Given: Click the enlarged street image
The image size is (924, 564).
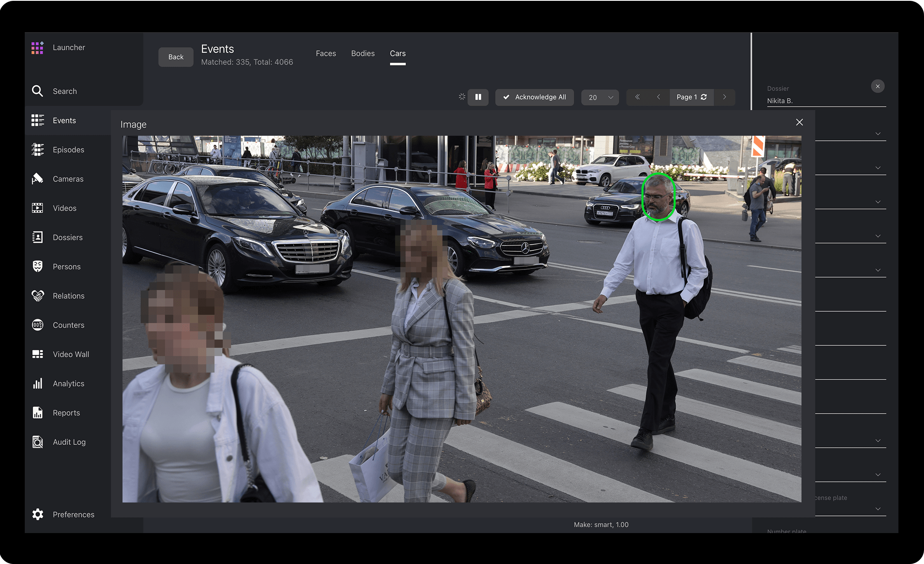Looking at the screenshot, I should point(462,319).
